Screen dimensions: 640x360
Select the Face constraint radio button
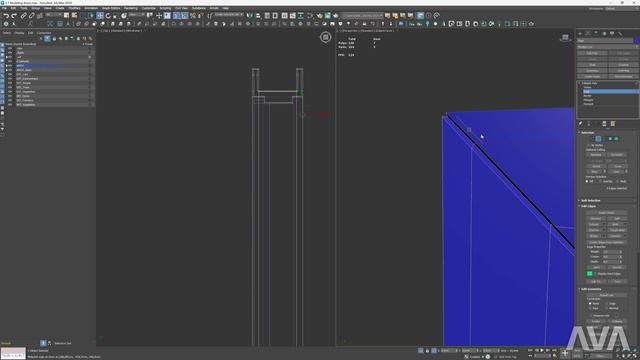pos(591,308)
